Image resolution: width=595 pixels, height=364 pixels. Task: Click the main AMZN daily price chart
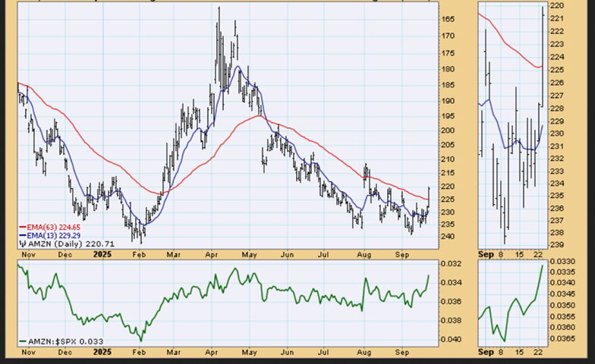(x=228, y=125)
